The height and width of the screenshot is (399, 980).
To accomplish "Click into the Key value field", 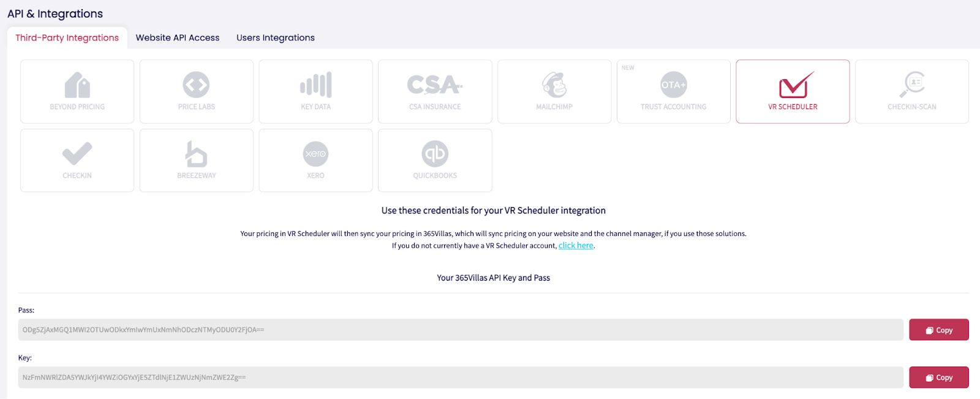I will 459,378.
